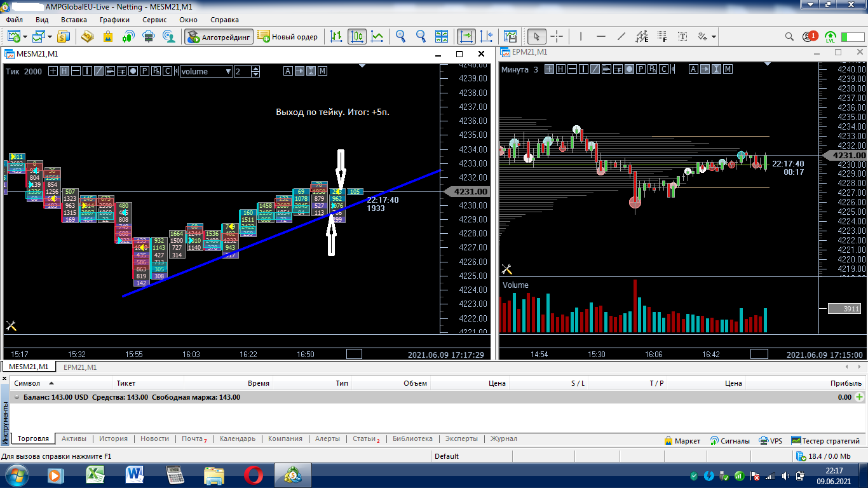Toggle the Algo Trading button
This screenshot has height=488, width=868.
[x=219, y=36]
